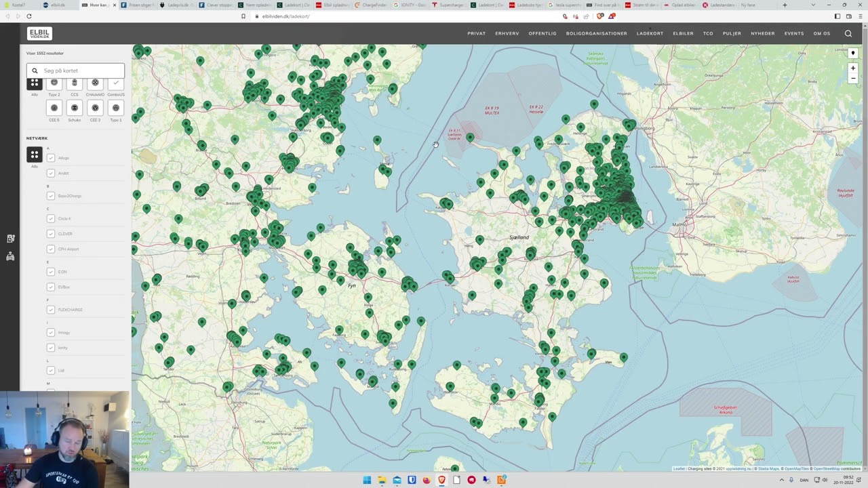This screenshot has height=488, width=868.
Task: Open the EVENTS menu item
Action: click(x=794, y=33)
